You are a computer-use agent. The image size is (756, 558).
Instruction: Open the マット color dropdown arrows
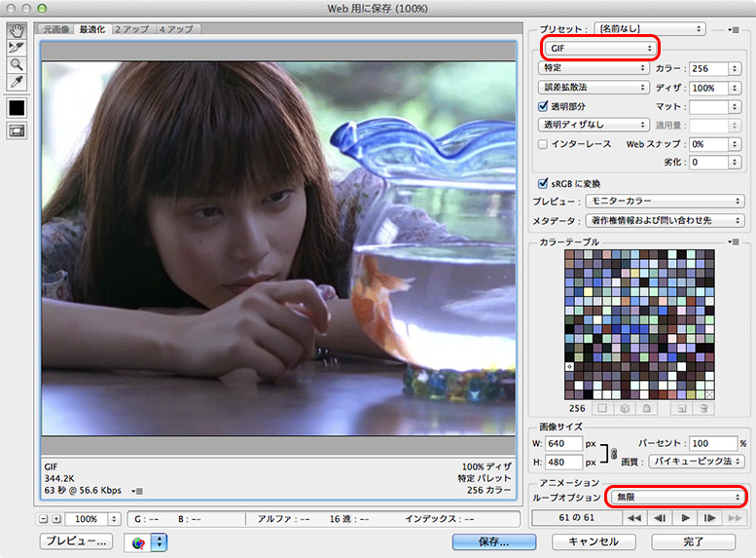[735, 107]
